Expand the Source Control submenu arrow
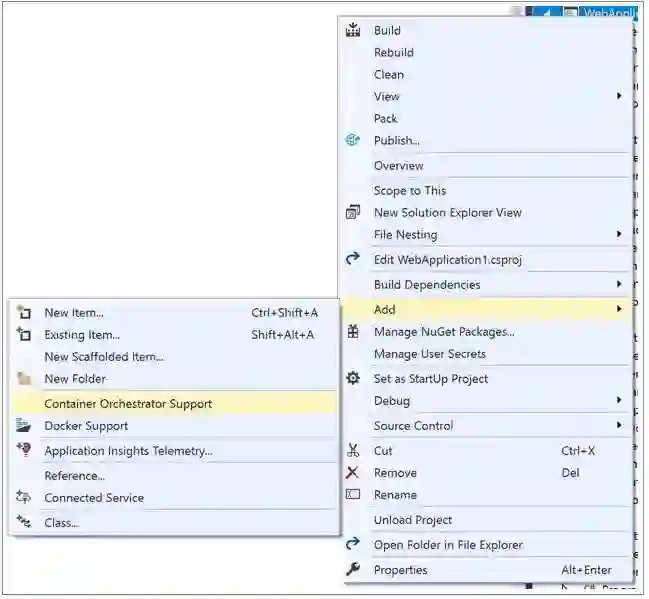The image size is (649, 599). coord(619,425)
